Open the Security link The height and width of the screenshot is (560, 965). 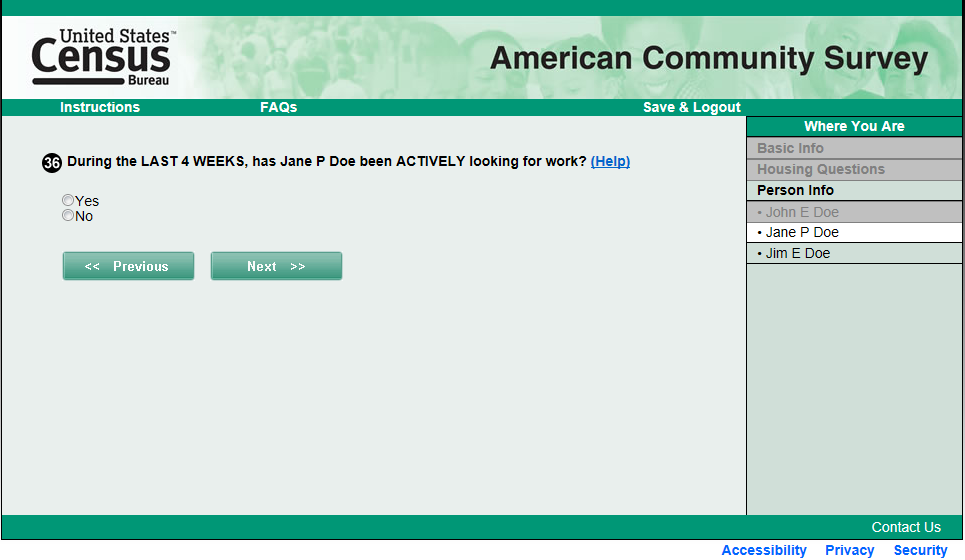point(920,550)
